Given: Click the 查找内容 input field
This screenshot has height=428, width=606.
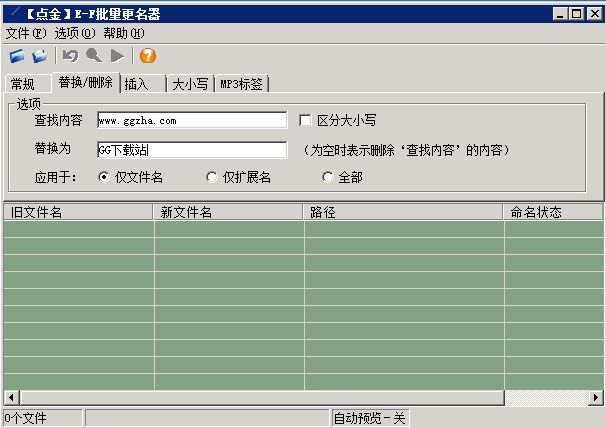Looking at the screenshot, I should click(x=192, y=120).
